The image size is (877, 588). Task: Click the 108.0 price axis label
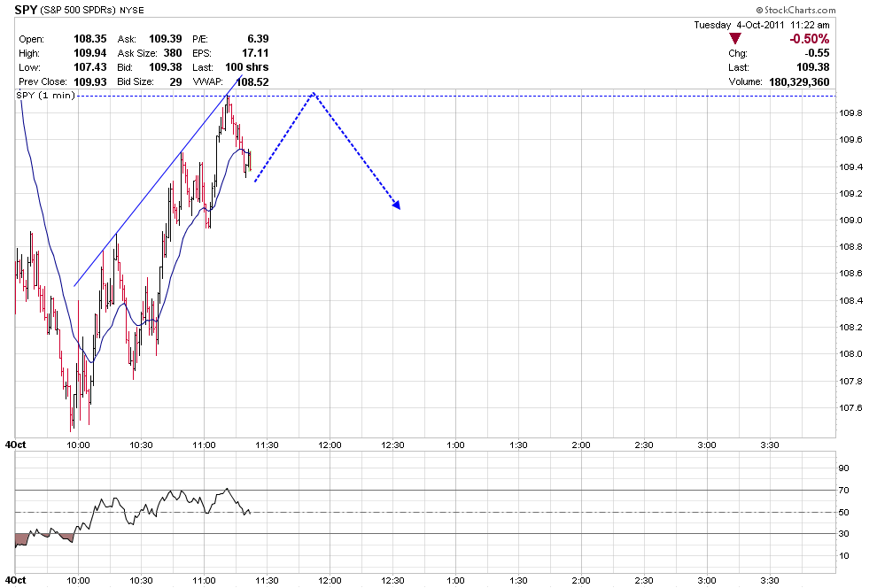pyautogui.click(x=850, y=354)
